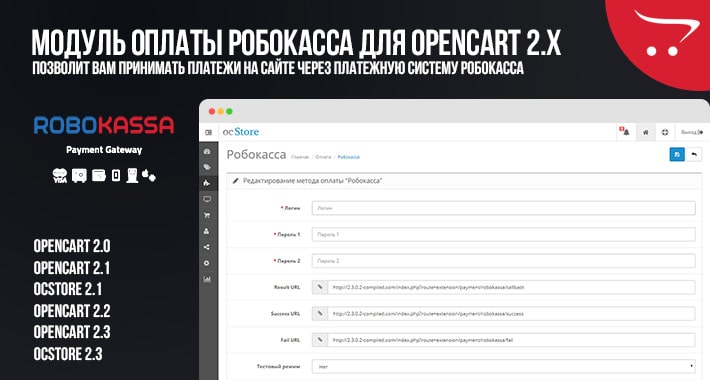This screenshot has width=710, height=380.
Task: Open the notifications bell icon
Action: pos(625,132)
